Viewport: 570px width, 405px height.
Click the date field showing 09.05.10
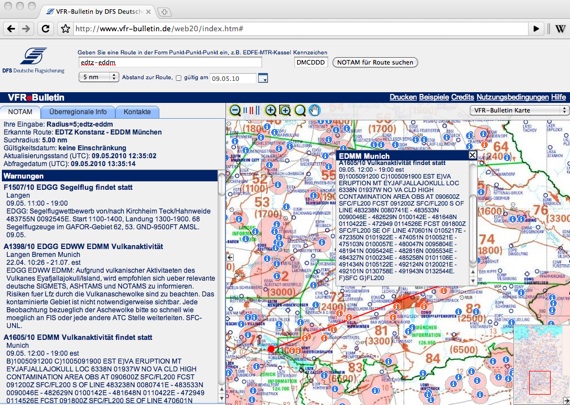point(233,78)
